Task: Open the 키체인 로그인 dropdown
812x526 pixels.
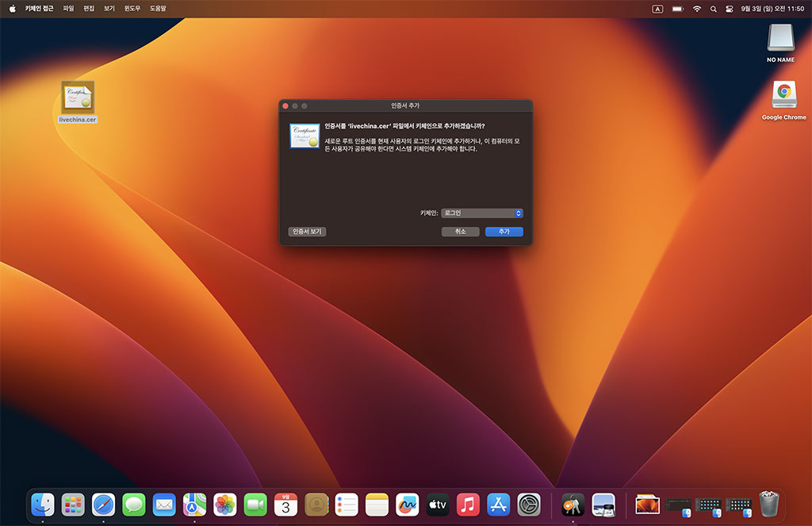Action: pyautogui.click(x=482, y=213)
